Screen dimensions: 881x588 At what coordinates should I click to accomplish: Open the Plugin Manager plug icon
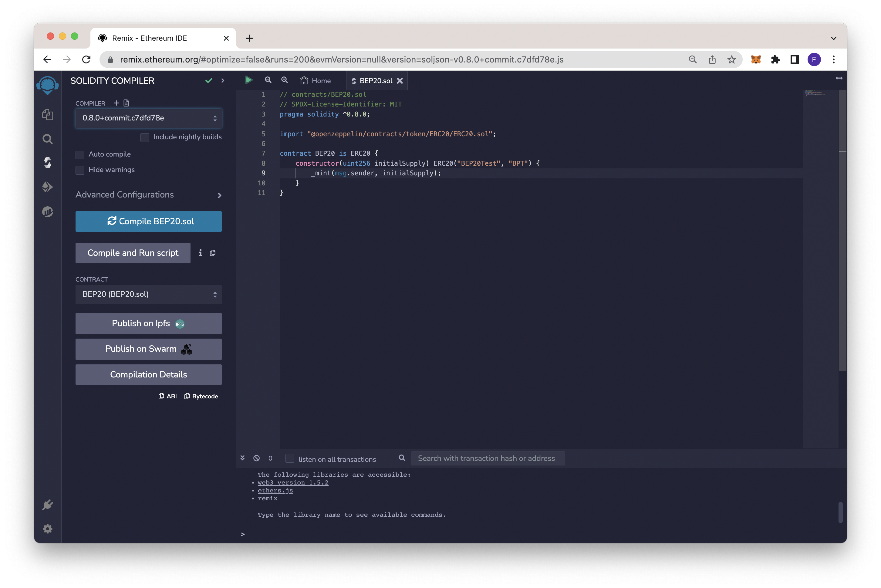click(x=48, y=505)
